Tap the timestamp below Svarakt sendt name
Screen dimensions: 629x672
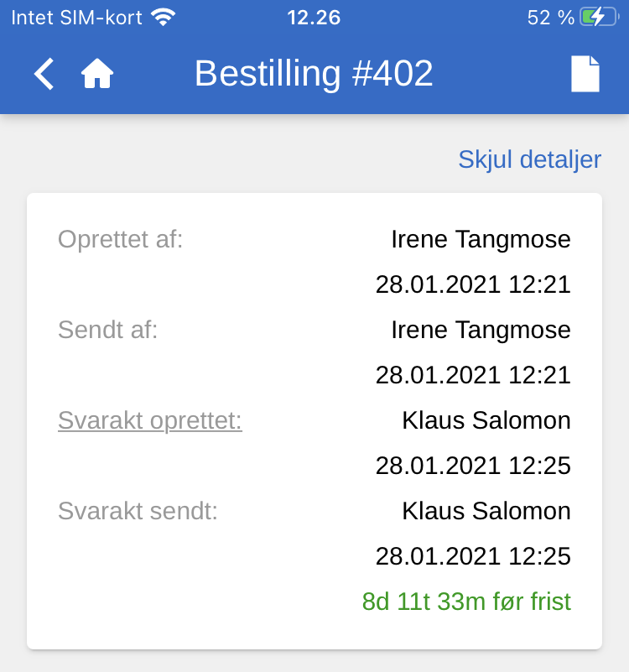473,556
